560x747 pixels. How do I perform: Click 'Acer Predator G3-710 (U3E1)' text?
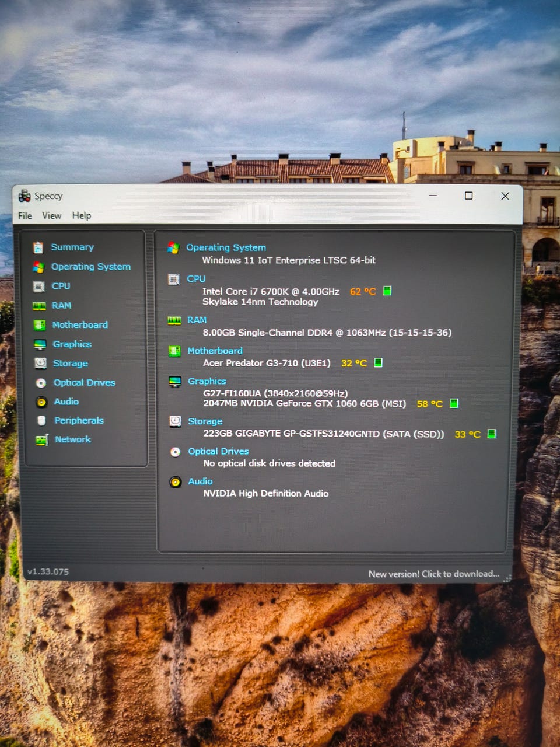267,363
